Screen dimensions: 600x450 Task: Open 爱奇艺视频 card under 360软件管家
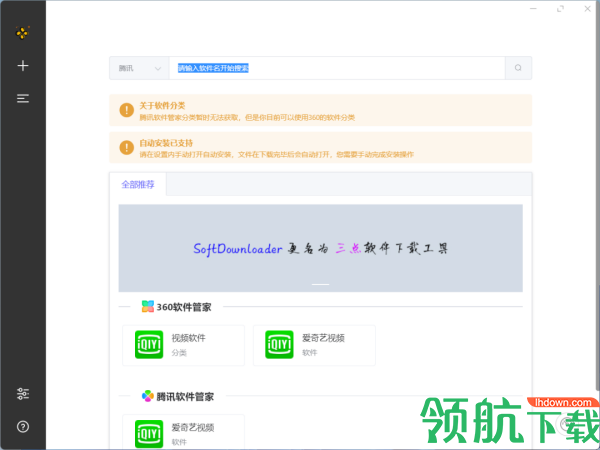(x=314, y=345)
